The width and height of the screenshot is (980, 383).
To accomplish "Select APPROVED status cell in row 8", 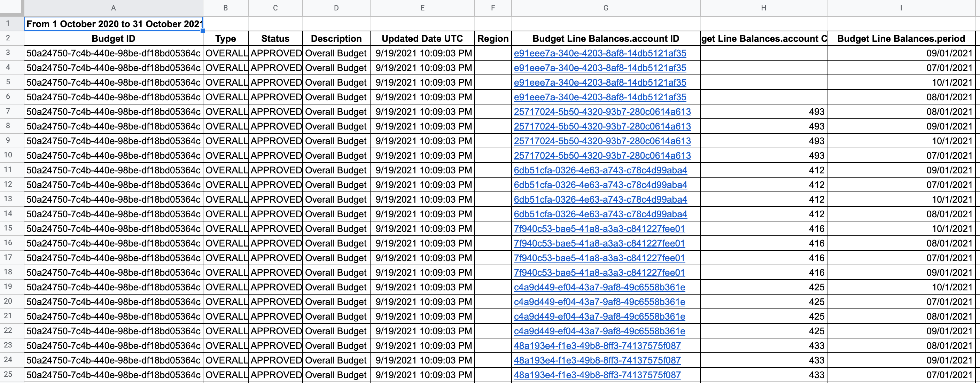I will [x=275, y=126].
